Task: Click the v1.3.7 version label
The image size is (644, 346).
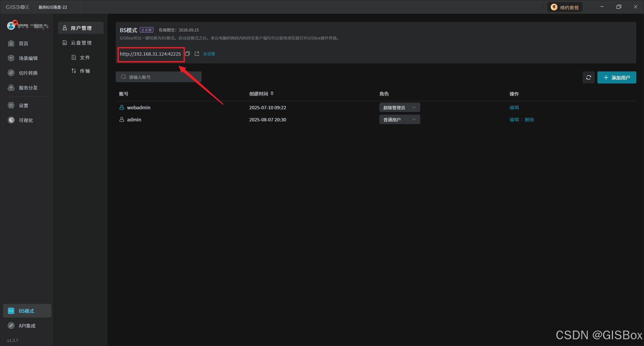Action: point(13,341)
